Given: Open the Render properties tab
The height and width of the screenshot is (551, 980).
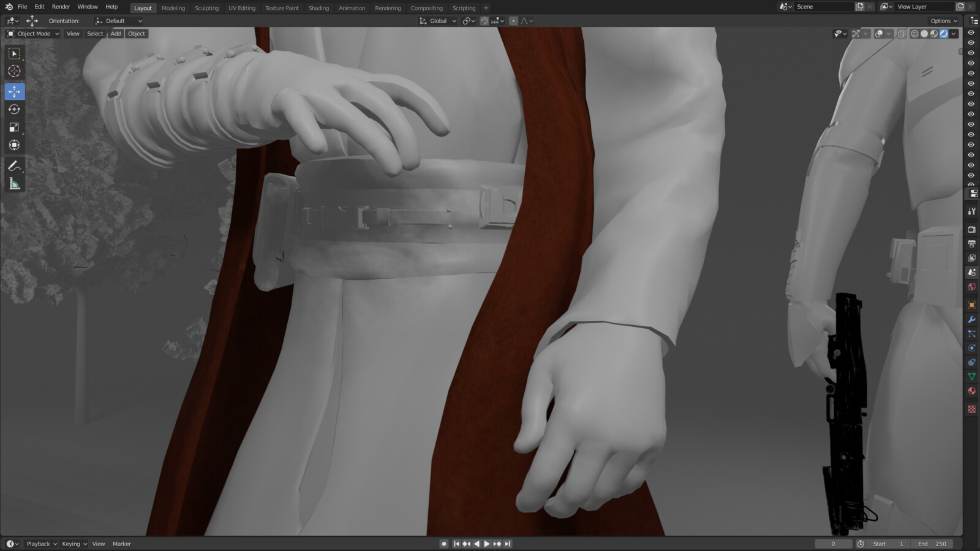Looking at the screenshot, I should (972, 229).
